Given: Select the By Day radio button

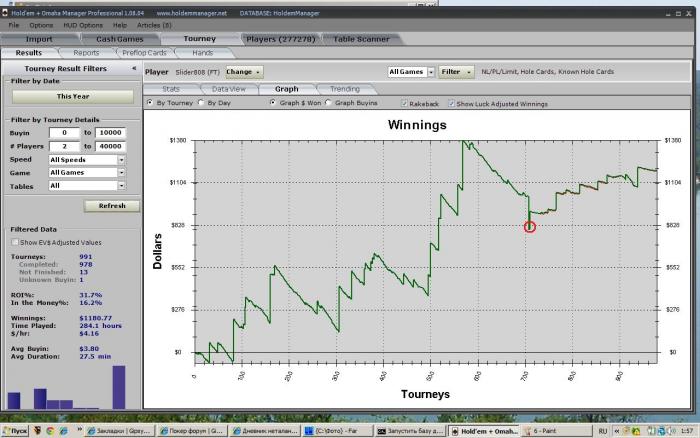Looking at the screenshot, I should [201, 103].
